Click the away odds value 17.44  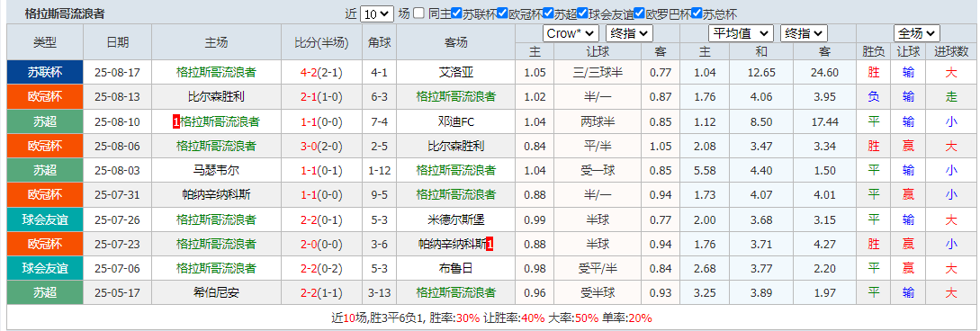coord(823,121)
